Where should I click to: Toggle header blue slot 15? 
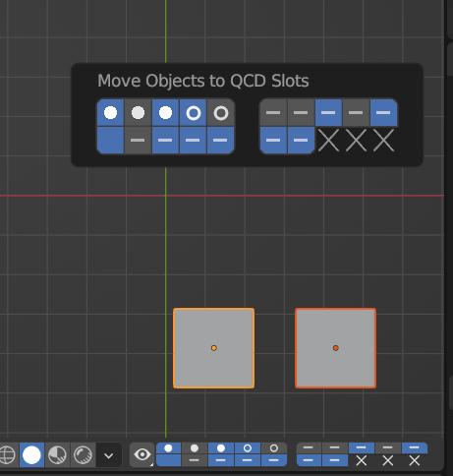274,460
